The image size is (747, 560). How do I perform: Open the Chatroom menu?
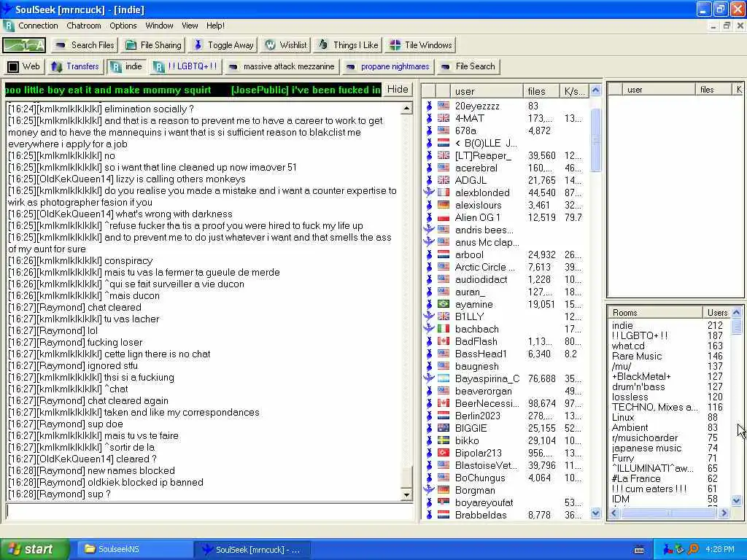(x=84, y=26)
